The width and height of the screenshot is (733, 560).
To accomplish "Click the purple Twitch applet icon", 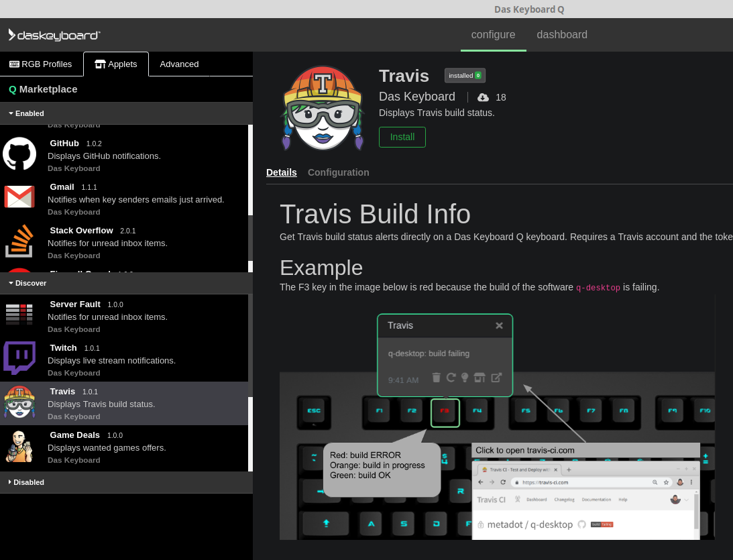I will click(x=19, y=357).
